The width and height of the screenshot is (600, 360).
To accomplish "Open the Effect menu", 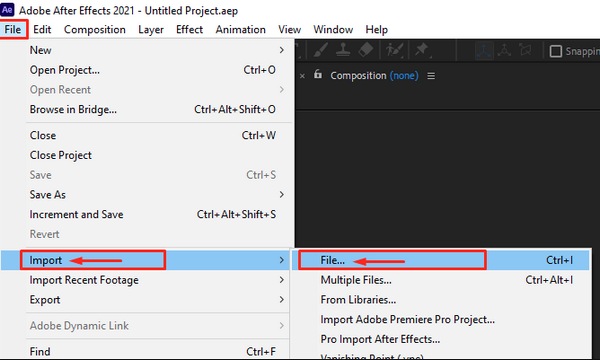I will point(189,29).
